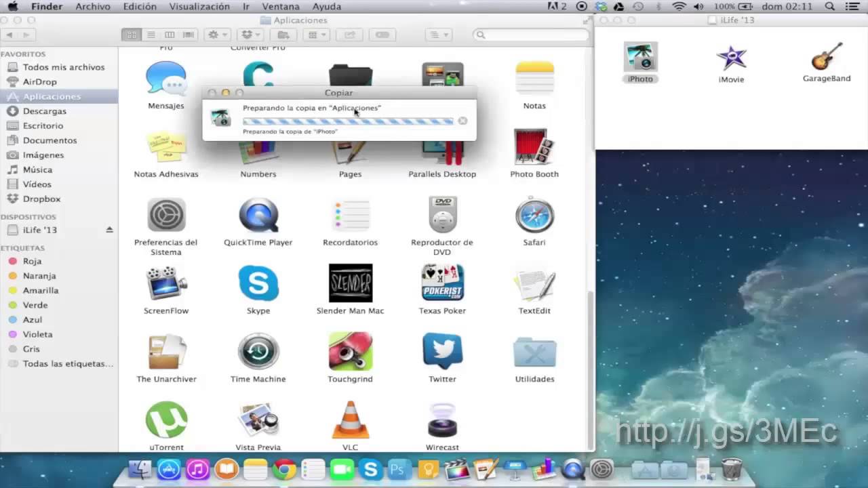Switch Finder to Cover Flow view
The height and width of the screenshot is (488, 868).
pyautogui.click(x=189, y=35)
